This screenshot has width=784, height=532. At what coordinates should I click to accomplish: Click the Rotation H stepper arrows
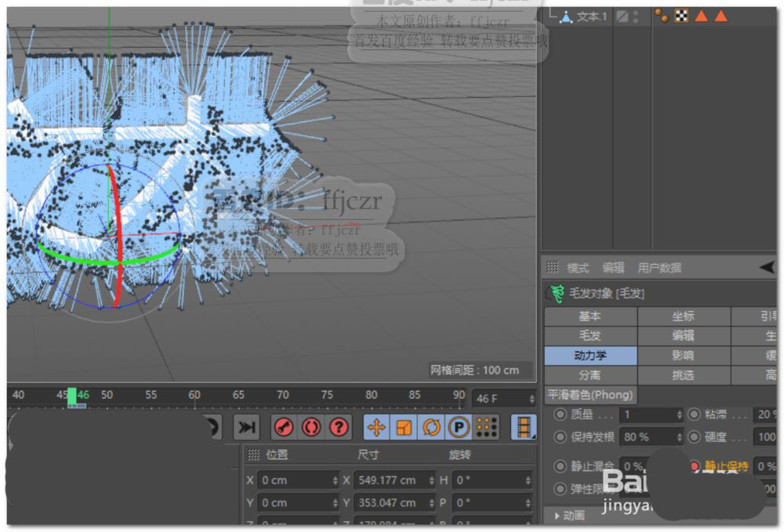tap(528, 480)
